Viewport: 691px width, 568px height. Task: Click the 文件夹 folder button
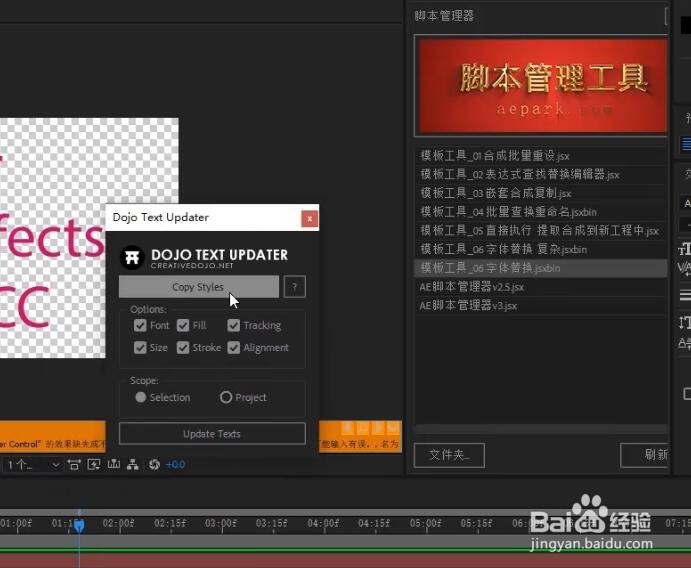pos(449,455)
